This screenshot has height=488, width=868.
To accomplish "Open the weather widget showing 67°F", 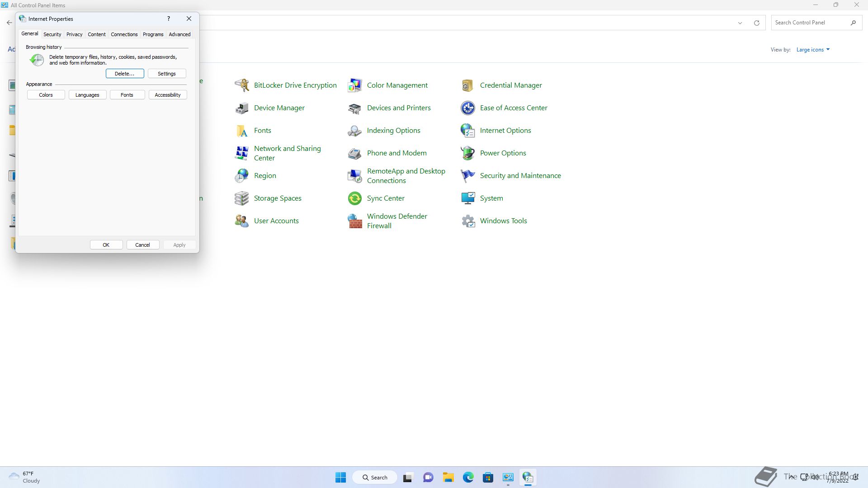I will coord(25,477).
